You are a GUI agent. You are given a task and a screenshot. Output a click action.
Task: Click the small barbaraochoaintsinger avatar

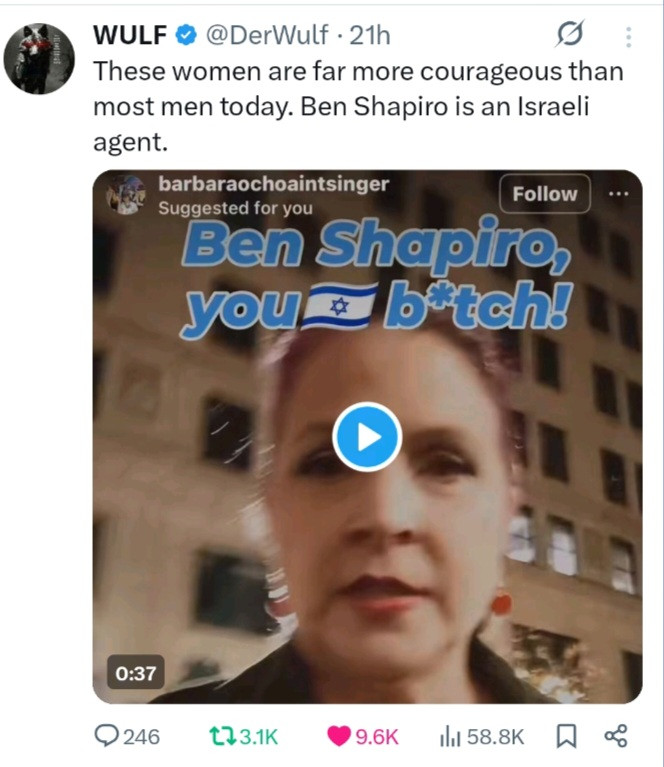point(126,195)
